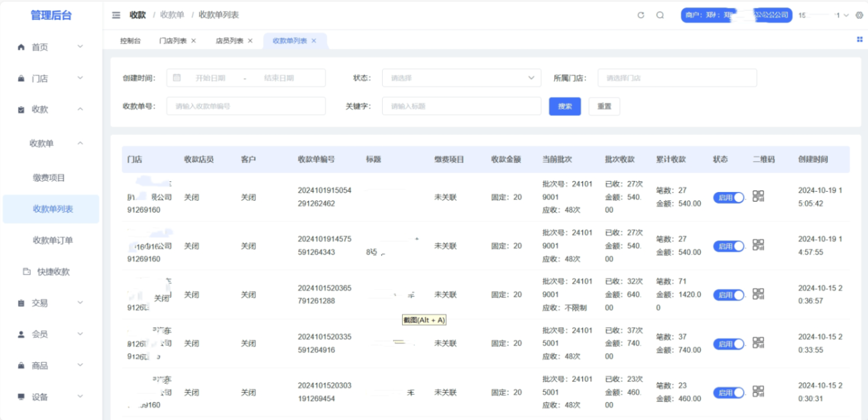The width and height of the screenshot is (868, 420).
Task: Click the 交易 icon in sidebar
Action: tap(21, 303)
